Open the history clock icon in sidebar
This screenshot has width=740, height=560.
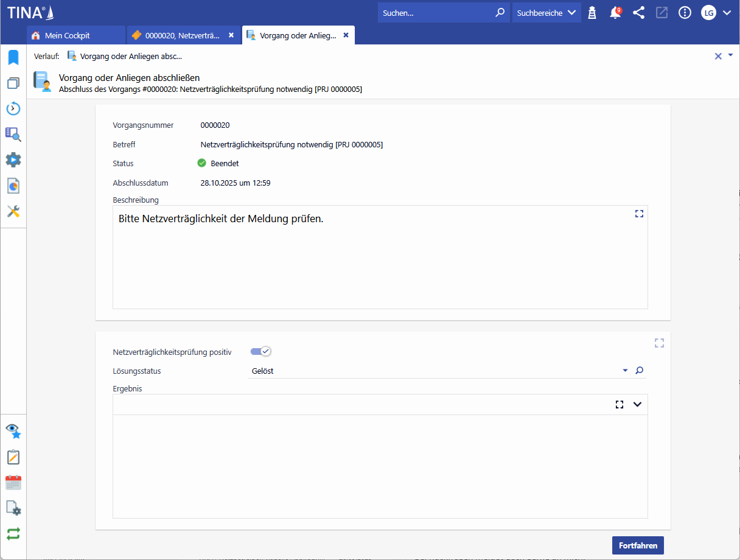point(13,108)
